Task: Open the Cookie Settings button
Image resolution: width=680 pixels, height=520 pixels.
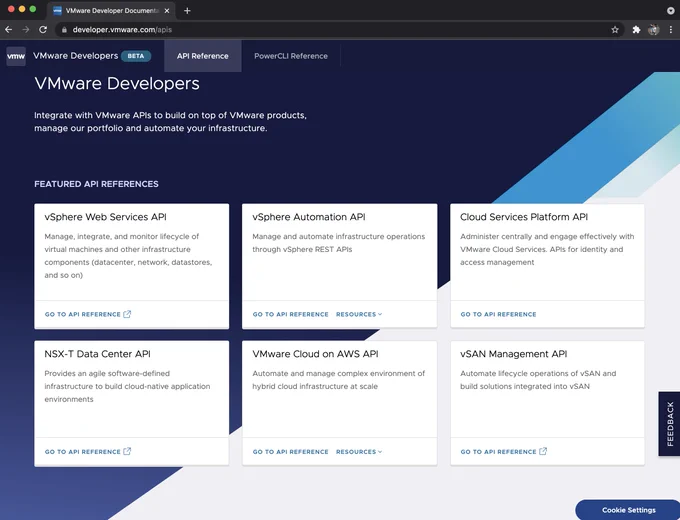Action: (x=628, y=510)
